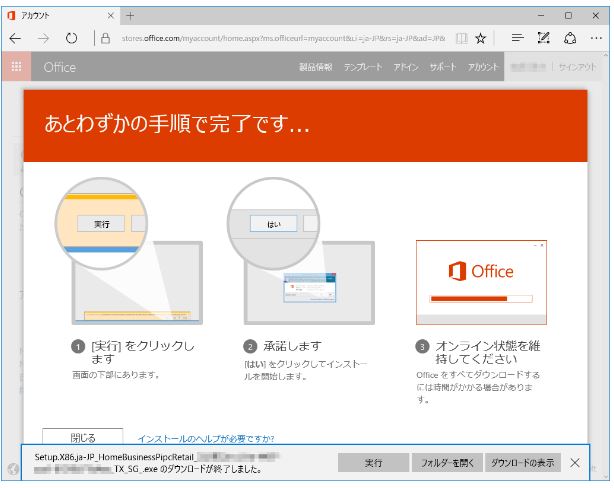614x488 pixels.
Task: Close the アカウント browser tab
Action: pos(111,16)
